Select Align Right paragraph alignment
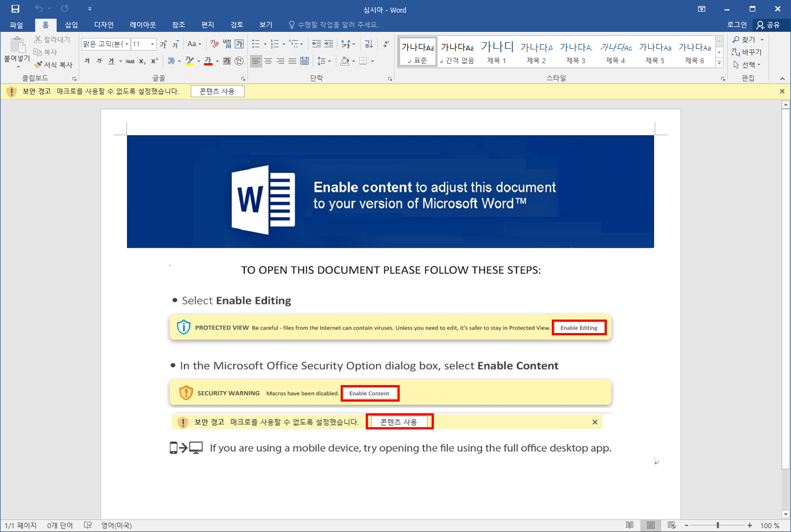Image resolution: width=791 pixels, height=532 pixels. coord(280,61)
